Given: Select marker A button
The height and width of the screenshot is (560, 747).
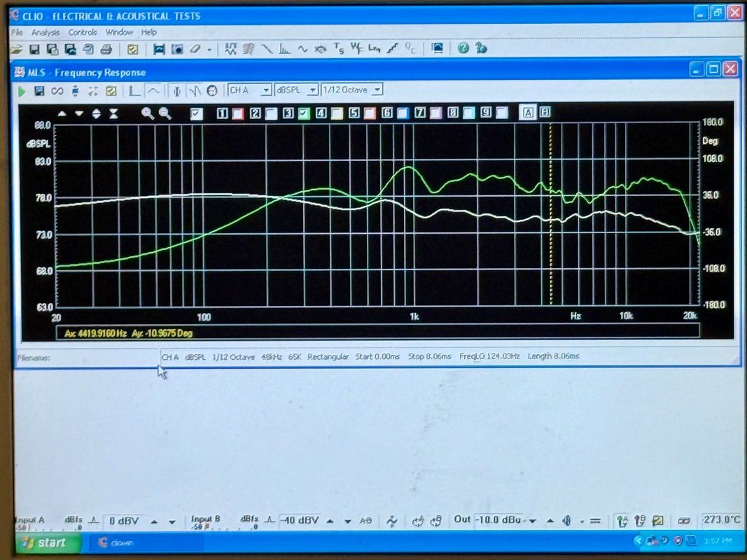Looking at the screenshot, I should click(528, 113).
